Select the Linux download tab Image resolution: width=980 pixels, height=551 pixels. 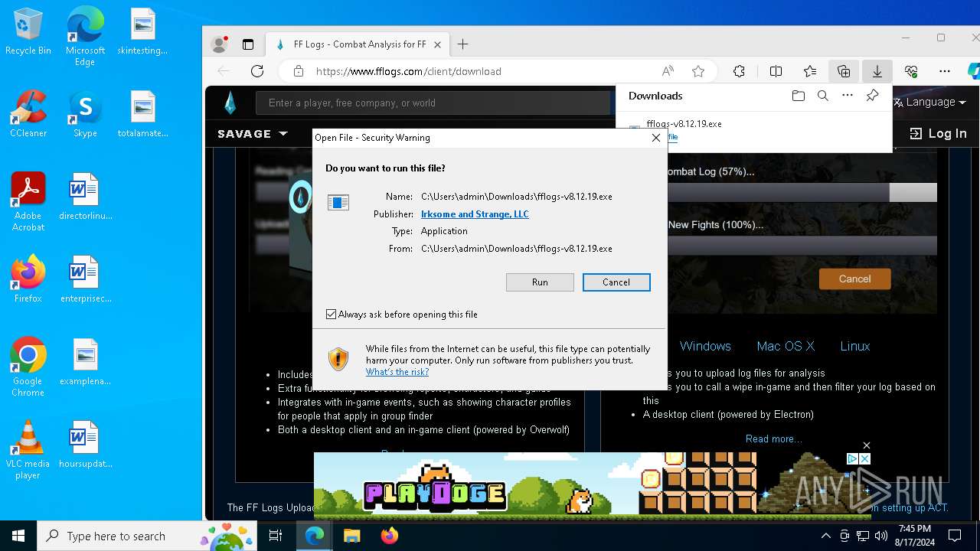855,346
